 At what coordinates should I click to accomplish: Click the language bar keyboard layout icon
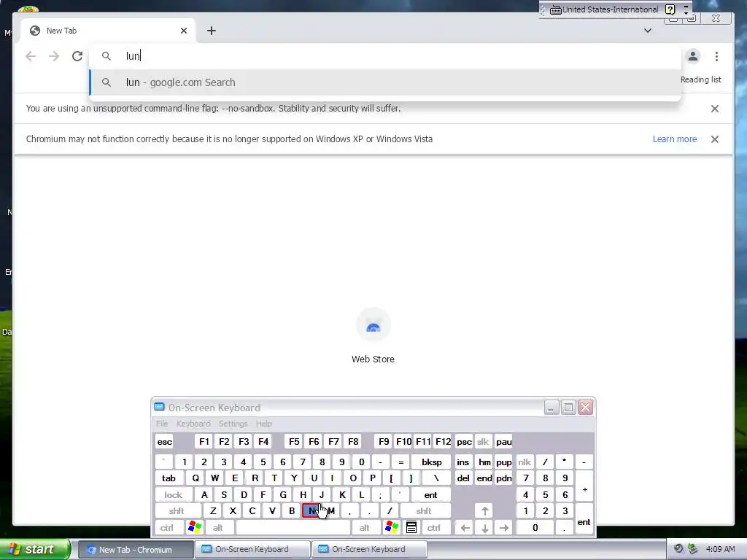pyautogui.click(x=555, y=9)
